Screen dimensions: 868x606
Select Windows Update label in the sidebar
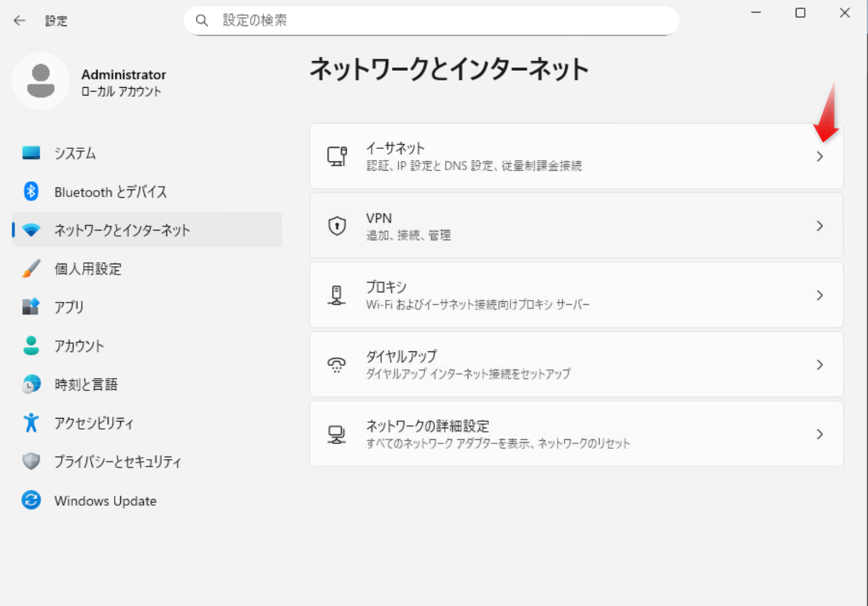click(105, 501)
